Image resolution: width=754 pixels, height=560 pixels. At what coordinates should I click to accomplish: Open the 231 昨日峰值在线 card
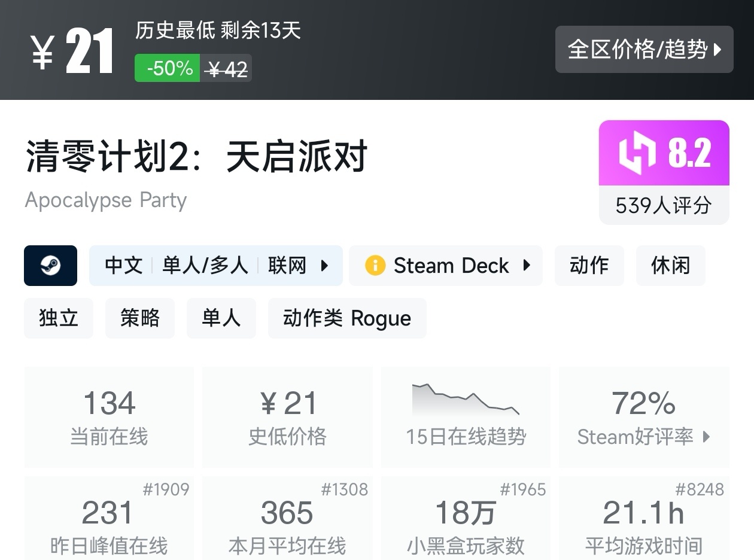point(109,518)
